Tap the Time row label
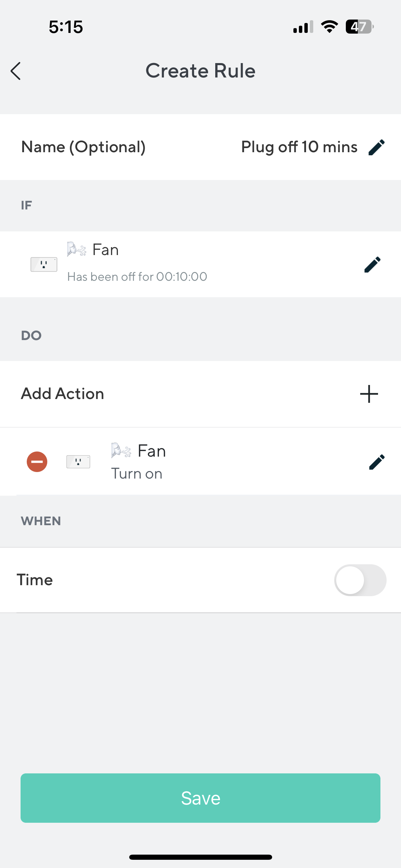 coord(35,580)
